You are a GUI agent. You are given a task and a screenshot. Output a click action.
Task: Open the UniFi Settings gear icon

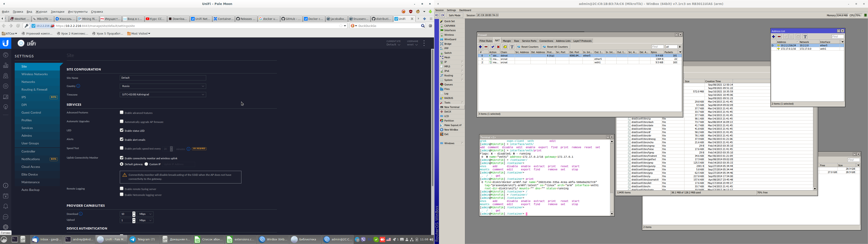(5, 227)
